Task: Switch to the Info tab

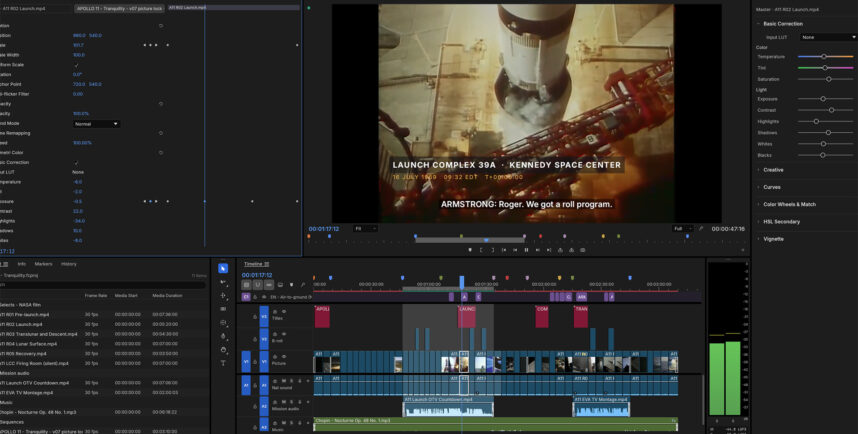Action: [21, 264]
